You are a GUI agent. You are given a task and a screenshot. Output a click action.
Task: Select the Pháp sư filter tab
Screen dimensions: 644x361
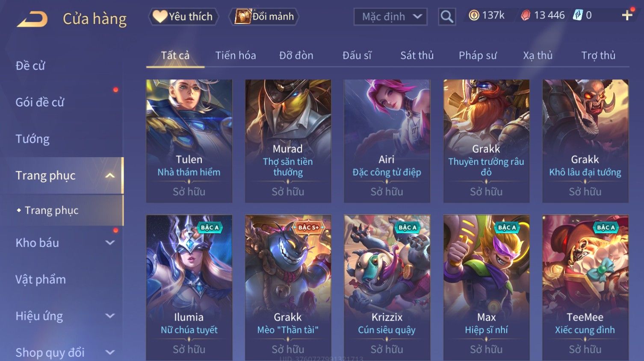tap(478, 56)
